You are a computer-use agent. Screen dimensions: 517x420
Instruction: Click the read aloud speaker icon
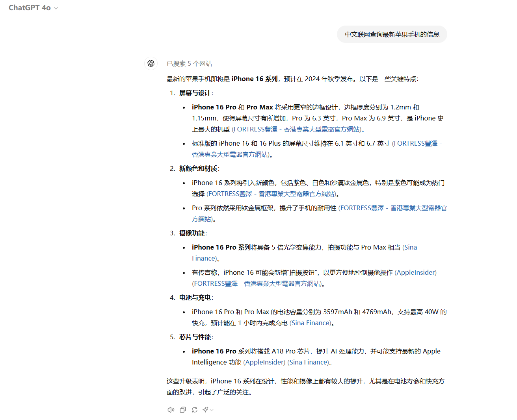171,409
